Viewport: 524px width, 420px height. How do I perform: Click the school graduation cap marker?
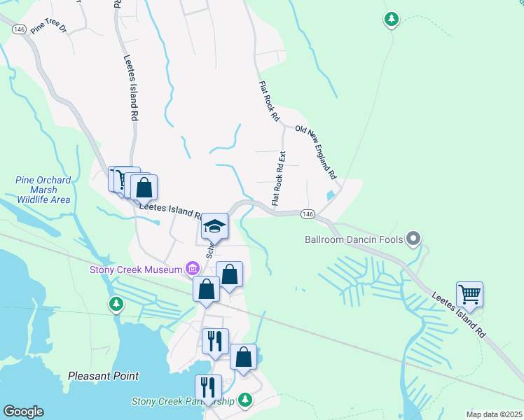coord(214,228)
